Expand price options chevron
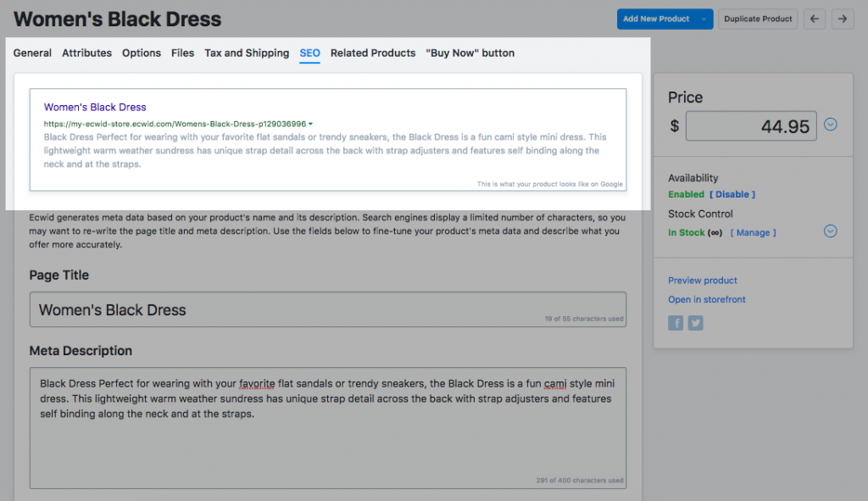Viewport: 868px width, 501px height. pos(831,125)
